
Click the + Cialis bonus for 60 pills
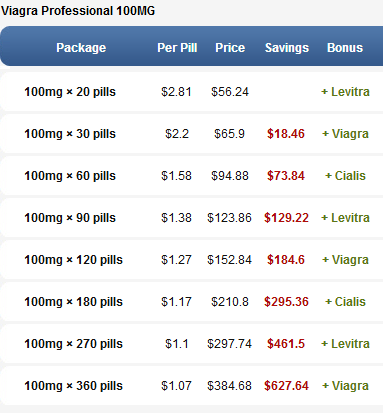pyautogui.click(x=345, y=176)
